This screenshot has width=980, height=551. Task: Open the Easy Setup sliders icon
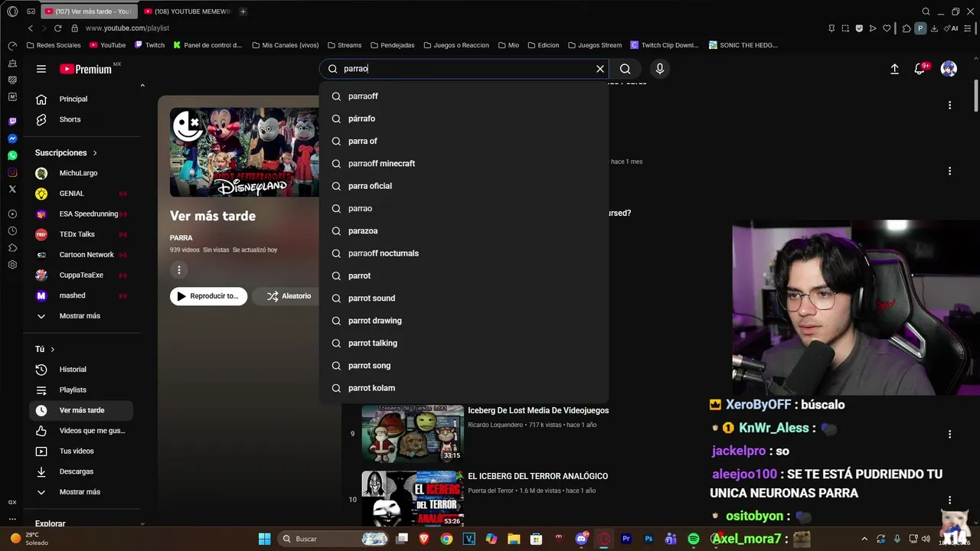coord(968,28)
